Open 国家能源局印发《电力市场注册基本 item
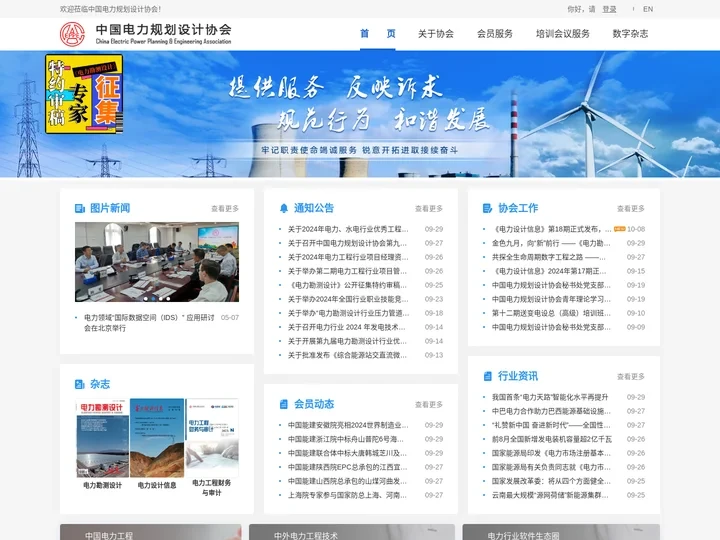Image resolution: width=720 pixels, height=540 pixels. (x=551, y=453)
